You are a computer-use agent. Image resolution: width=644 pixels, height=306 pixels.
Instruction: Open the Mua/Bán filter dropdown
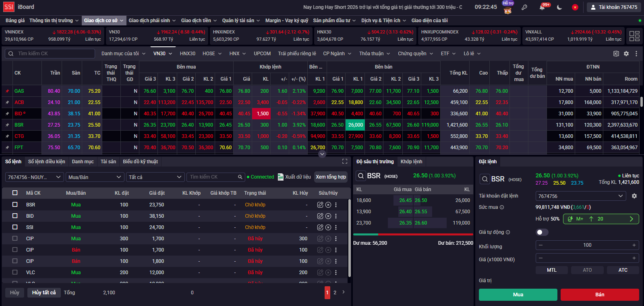(94, 177)
